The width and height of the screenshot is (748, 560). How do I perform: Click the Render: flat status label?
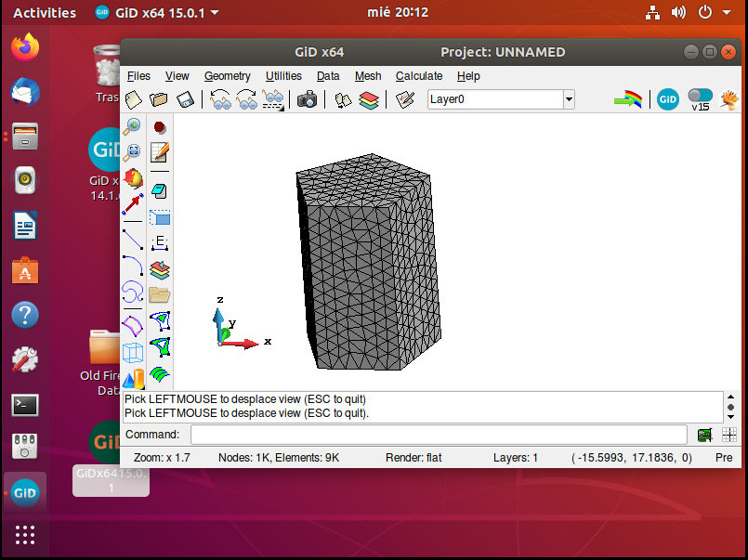coord(413,458)
